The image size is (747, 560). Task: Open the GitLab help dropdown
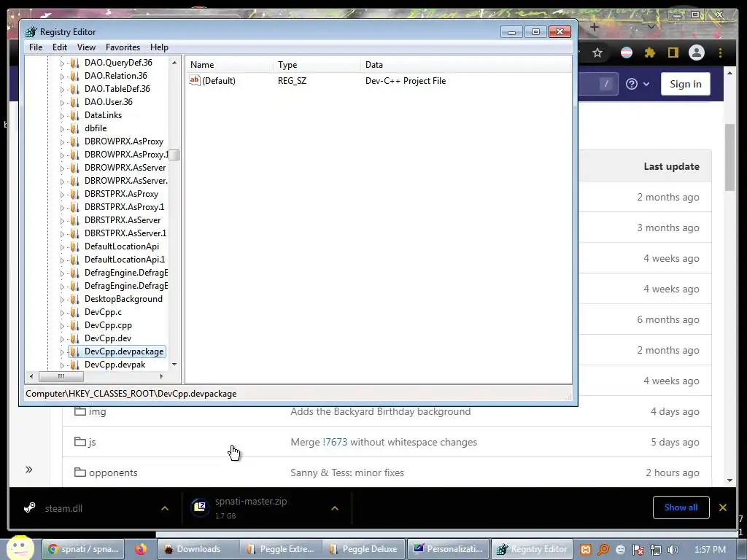point(638,84)
